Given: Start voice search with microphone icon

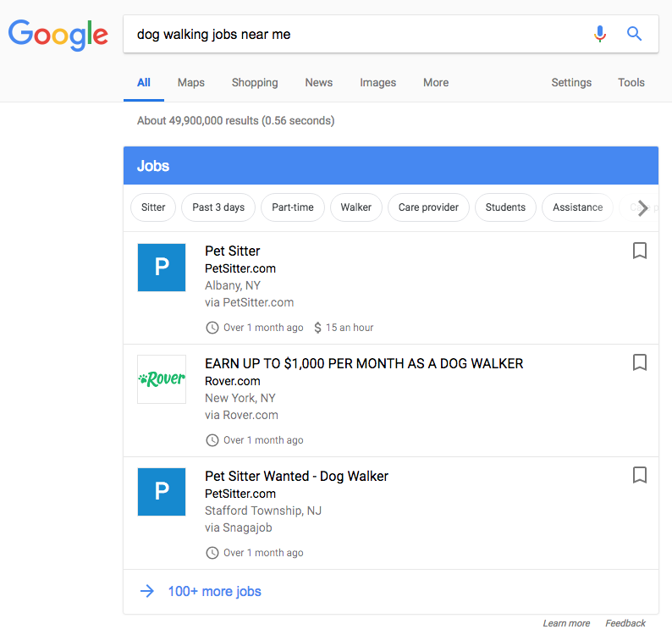Looking at the screenshot, I should click(600, 34).
